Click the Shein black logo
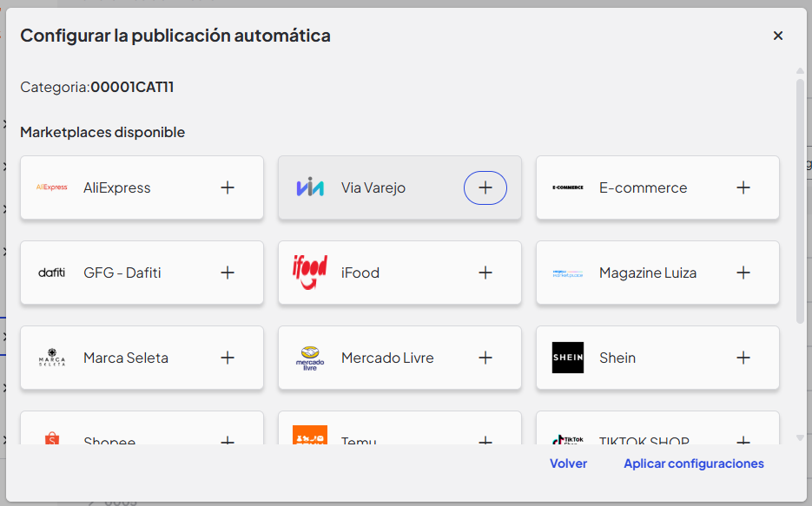812x506 pixels. click(568, 358)
